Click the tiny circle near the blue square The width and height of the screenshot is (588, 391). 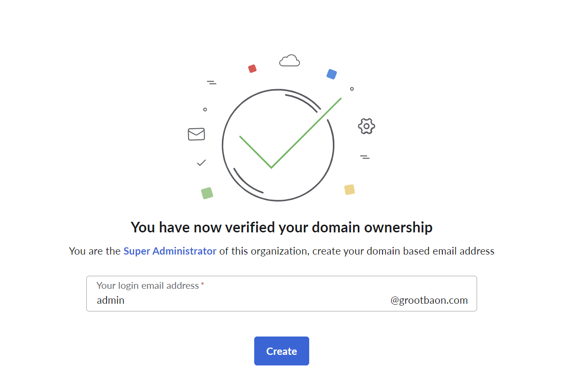(352, 89)
